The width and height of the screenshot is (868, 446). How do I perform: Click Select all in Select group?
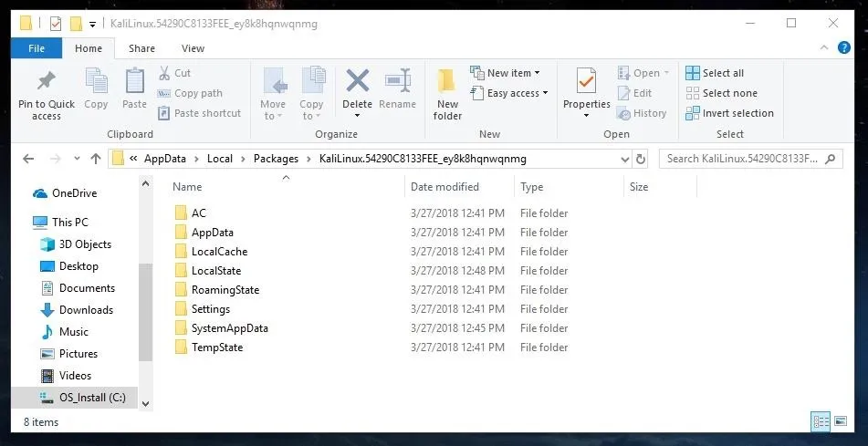tap(715, 73)
